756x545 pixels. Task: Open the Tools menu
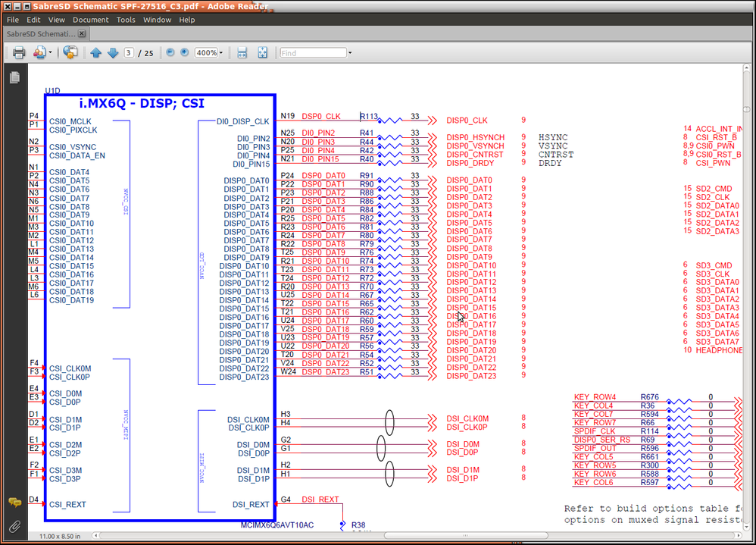coord(126,20)
